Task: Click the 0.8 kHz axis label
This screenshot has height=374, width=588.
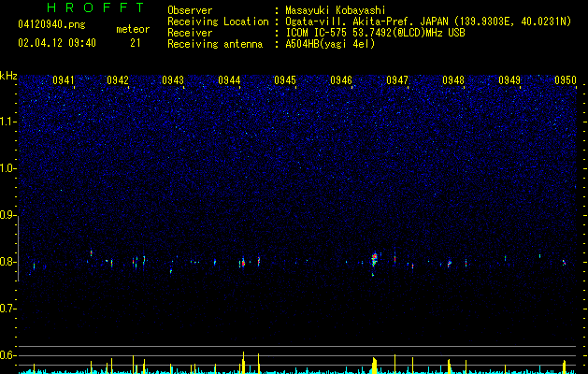Action: point(7,262)
